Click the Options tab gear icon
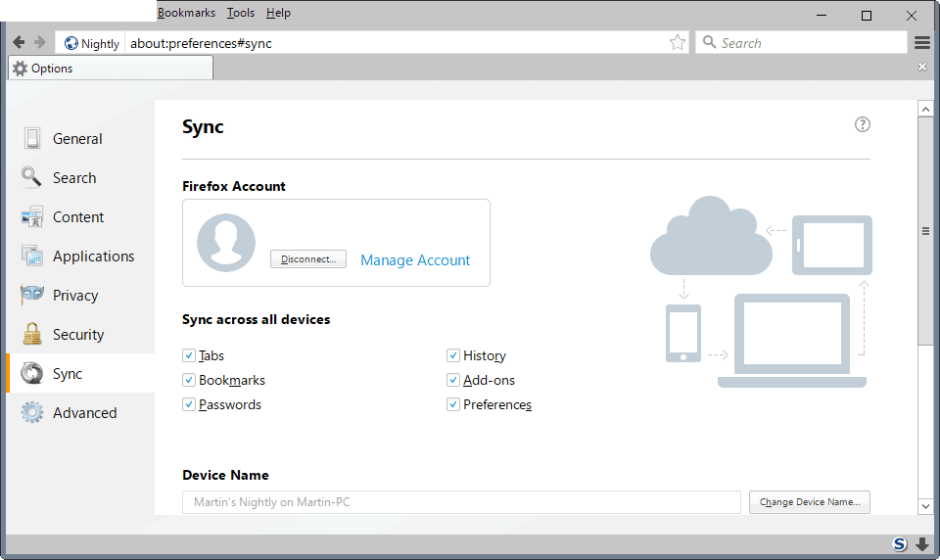The height and width of the screenshot is (560, 940). click(x=21, y=69)
